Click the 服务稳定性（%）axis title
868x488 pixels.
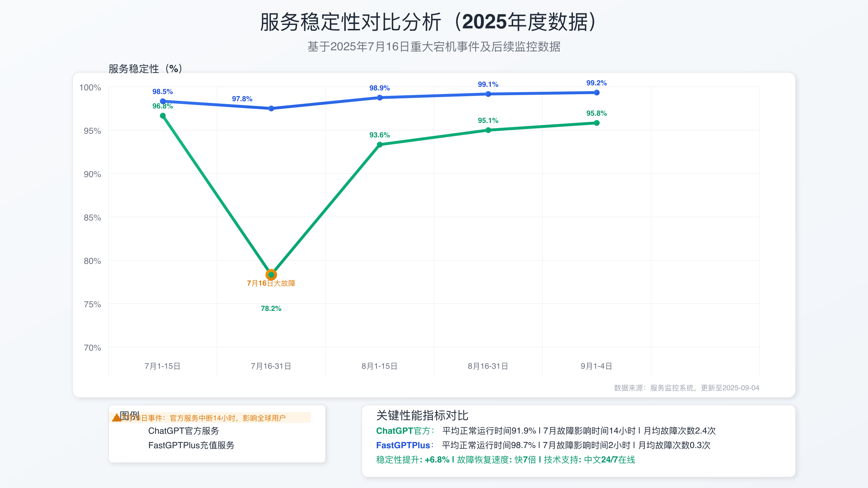[x=145, y=69]
